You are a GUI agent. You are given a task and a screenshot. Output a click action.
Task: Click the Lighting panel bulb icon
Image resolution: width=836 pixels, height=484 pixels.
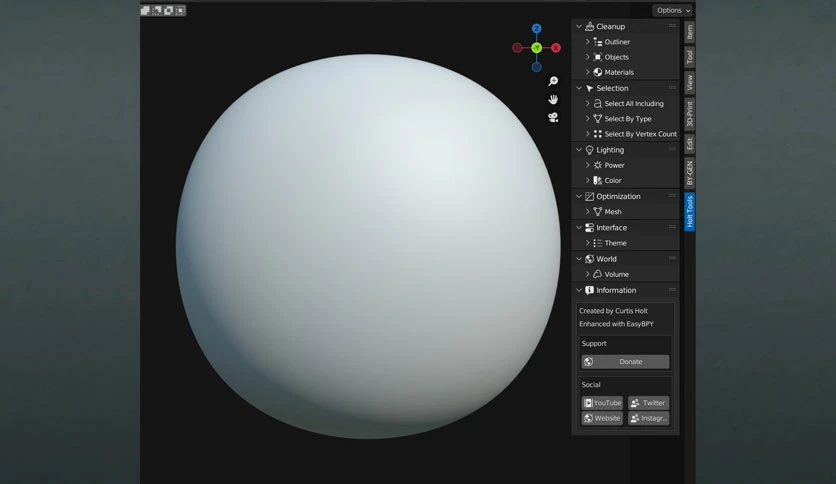tap(589, 150)
